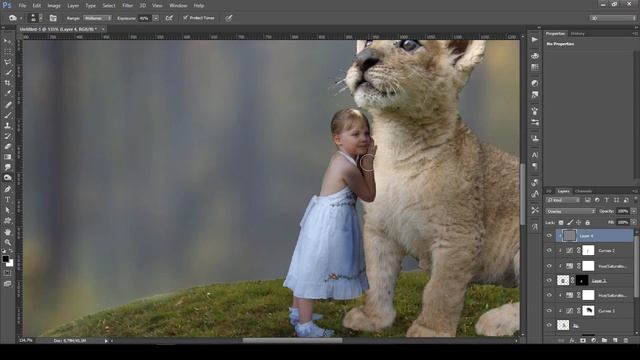Hide the Curves 2 layer
This screenshot has width=640, height=360.
pyautogui.click(x=549, y=251)
